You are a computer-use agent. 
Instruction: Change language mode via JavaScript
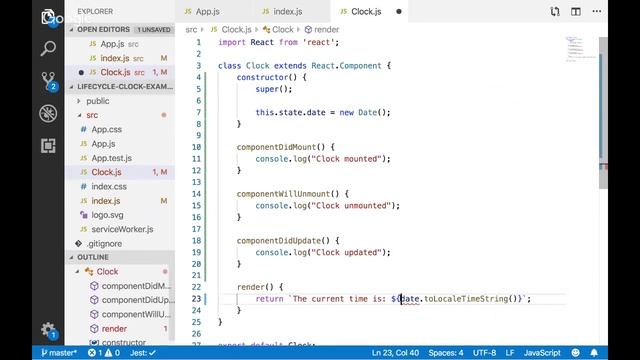[542, 353]
